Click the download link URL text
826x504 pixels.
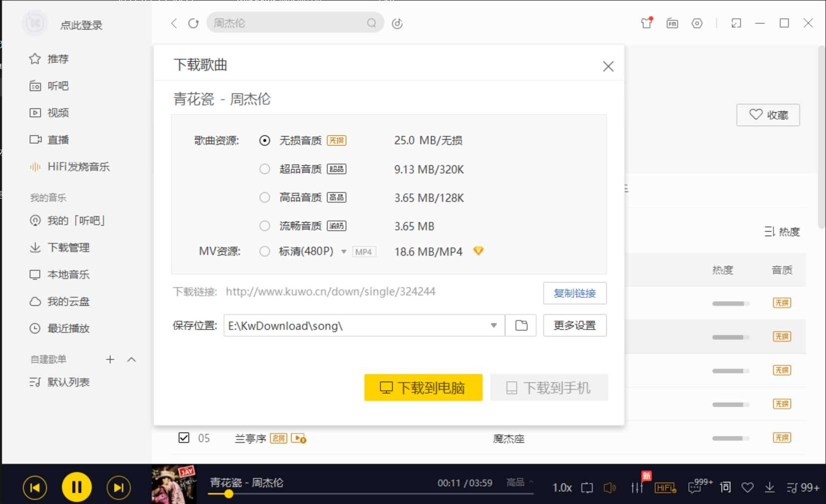(x=330, y=291)
